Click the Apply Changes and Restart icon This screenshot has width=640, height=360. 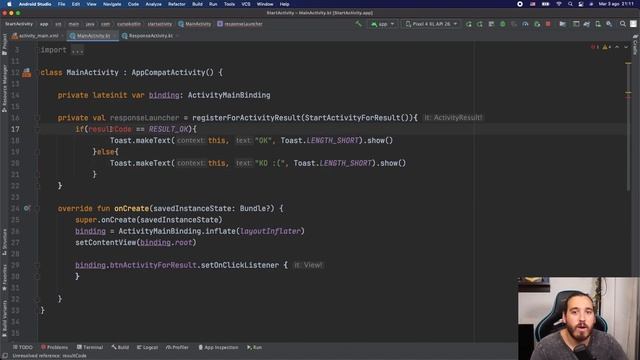(480, 24)
